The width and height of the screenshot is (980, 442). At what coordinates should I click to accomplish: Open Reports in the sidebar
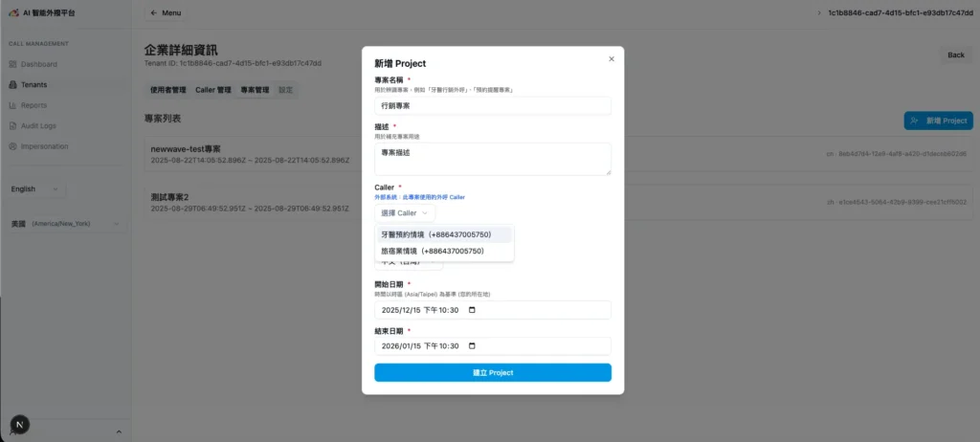pos(33,105)
